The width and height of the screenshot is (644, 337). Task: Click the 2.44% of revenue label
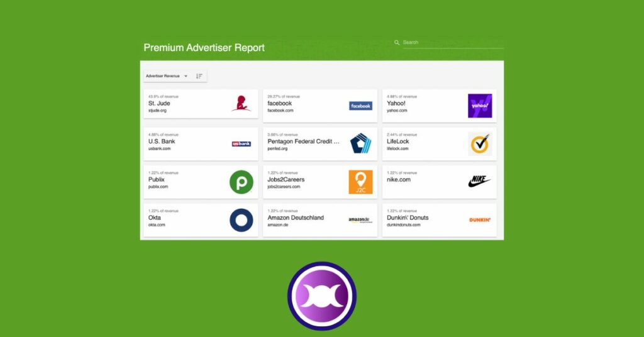click(x=402, y=135)
